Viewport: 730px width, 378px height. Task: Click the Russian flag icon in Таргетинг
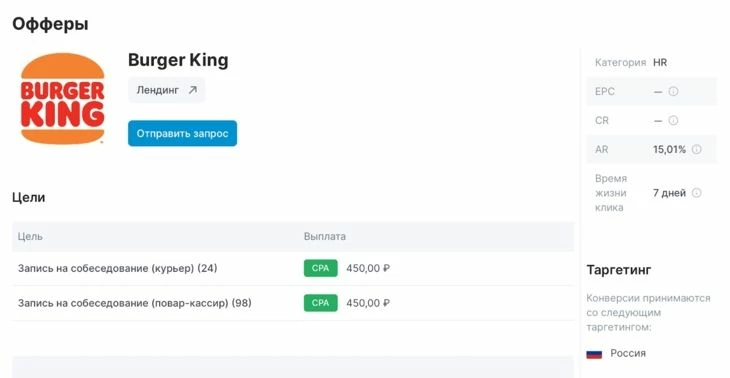tap(594, 354)
